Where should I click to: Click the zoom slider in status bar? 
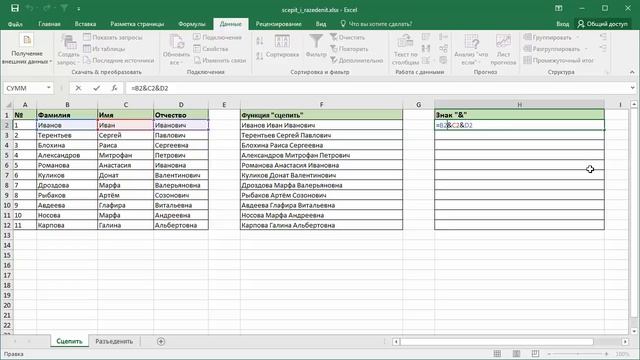click(578, 353)
